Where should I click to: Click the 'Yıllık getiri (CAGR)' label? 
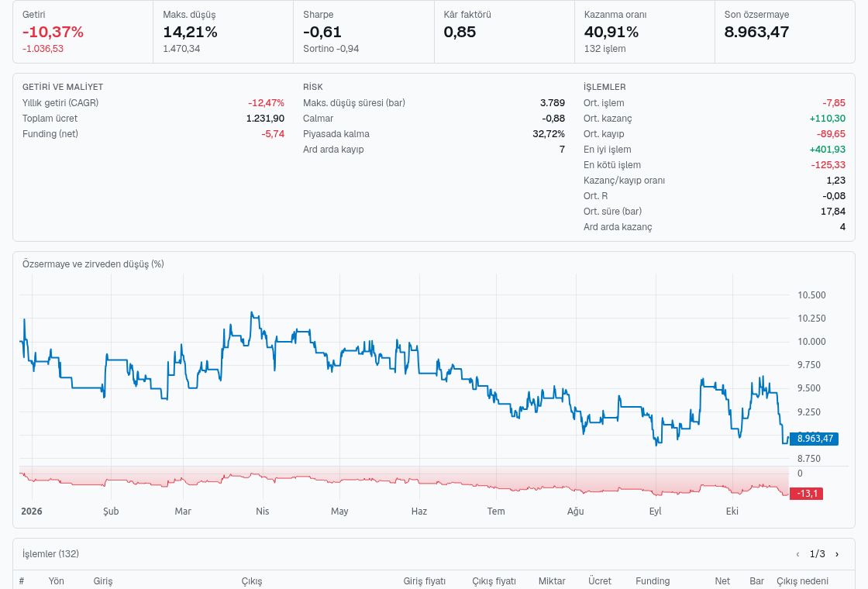tap(60, 103)
